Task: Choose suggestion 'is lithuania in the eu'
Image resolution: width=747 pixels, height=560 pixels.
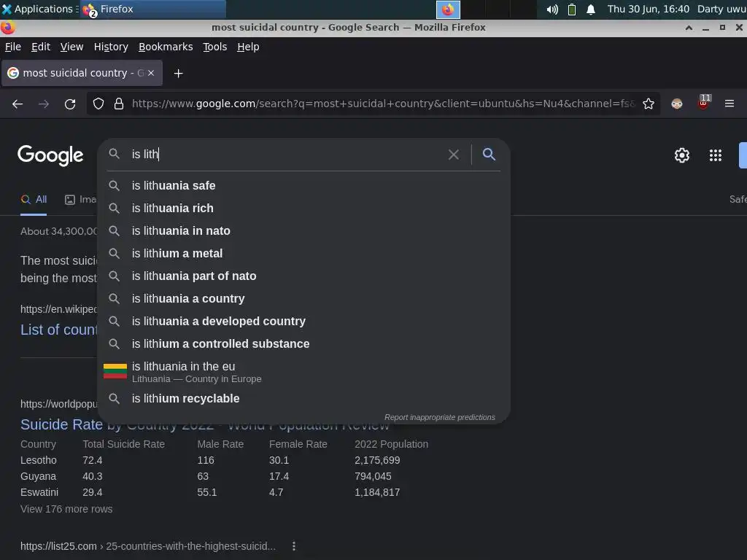Action: [303, 371]
